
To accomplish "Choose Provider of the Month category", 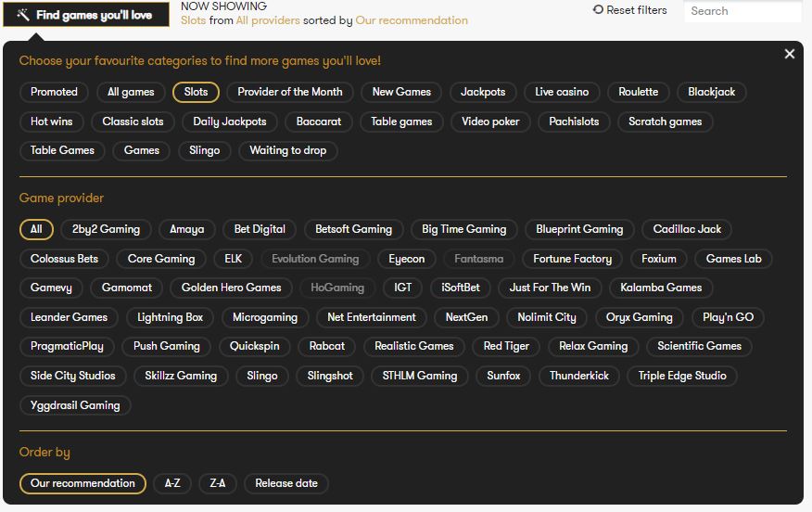I will coord(290,92).
